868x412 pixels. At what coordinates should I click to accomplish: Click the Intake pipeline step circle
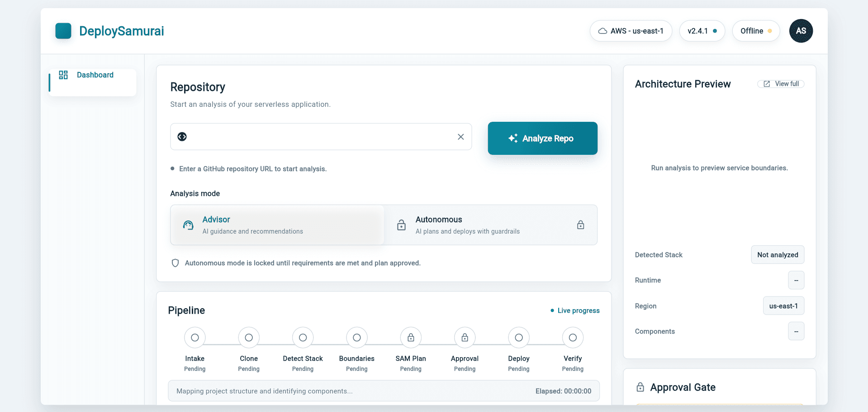195,338
